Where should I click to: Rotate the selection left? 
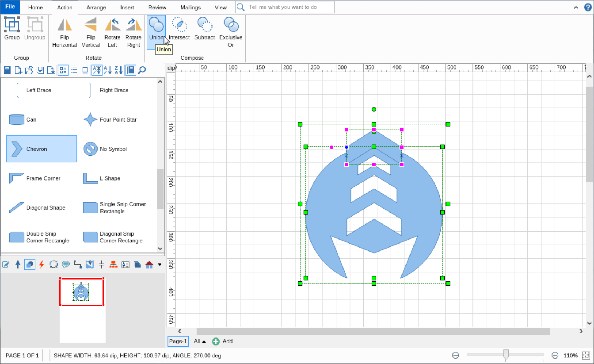tap(112, 31)
